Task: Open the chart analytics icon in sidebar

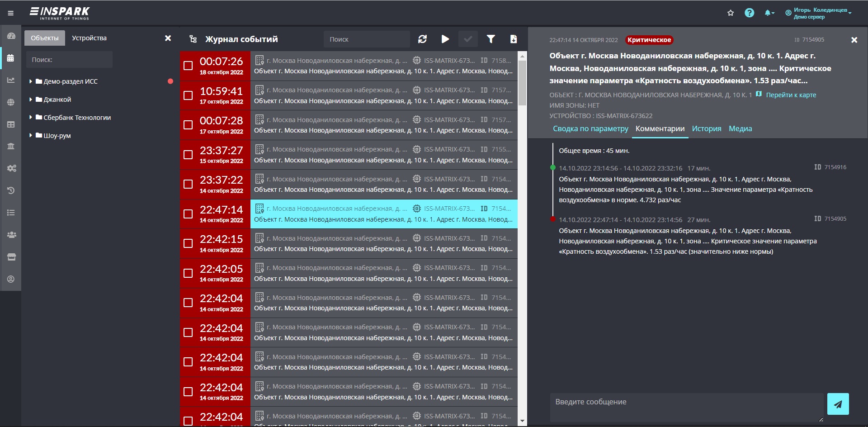Action: click(x=11, y=80)
